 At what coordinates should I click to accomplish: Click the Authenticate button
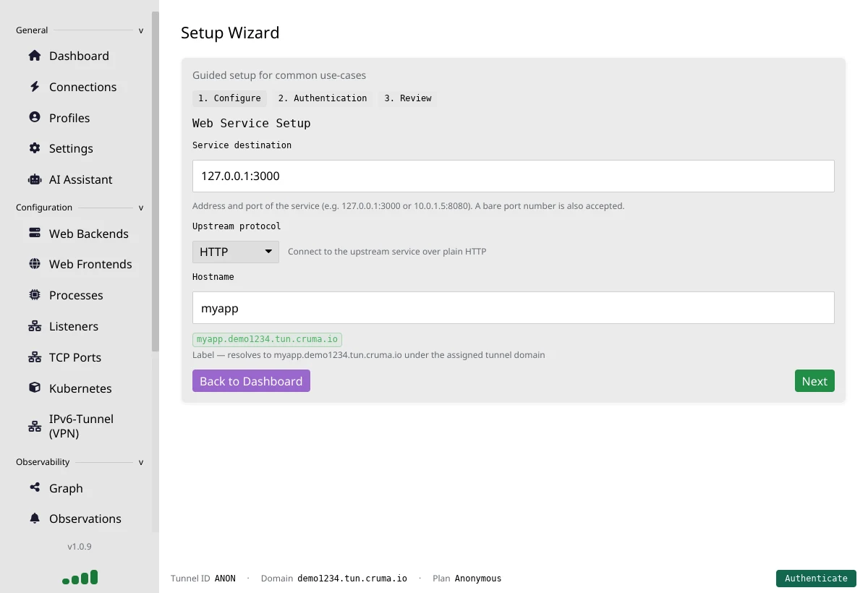pyautogui.click(x=816, y=579)
